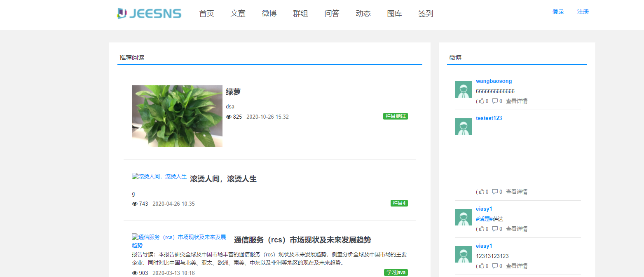Screen dimensions: 644x277
Task: Click view-count eye icon for 滚烫人间，滚烫人生
Action: 135,204
